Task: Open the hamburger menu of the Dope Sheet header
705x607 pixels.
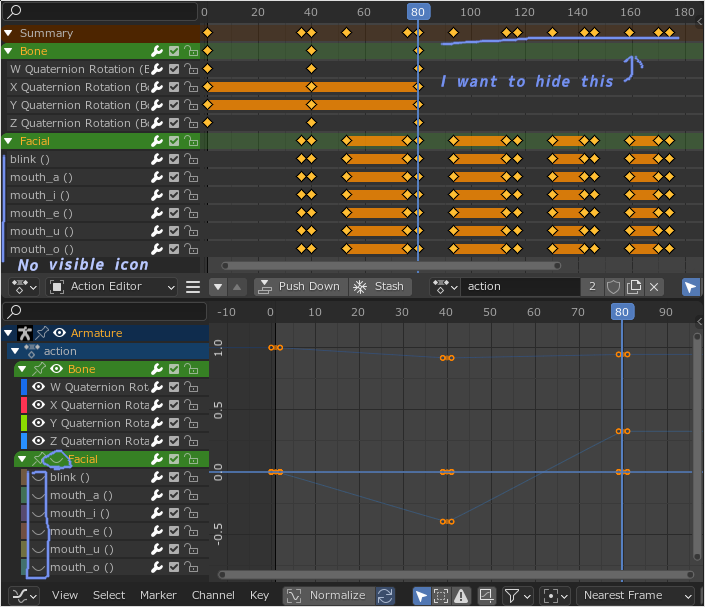Action: (x=193, y=286)
